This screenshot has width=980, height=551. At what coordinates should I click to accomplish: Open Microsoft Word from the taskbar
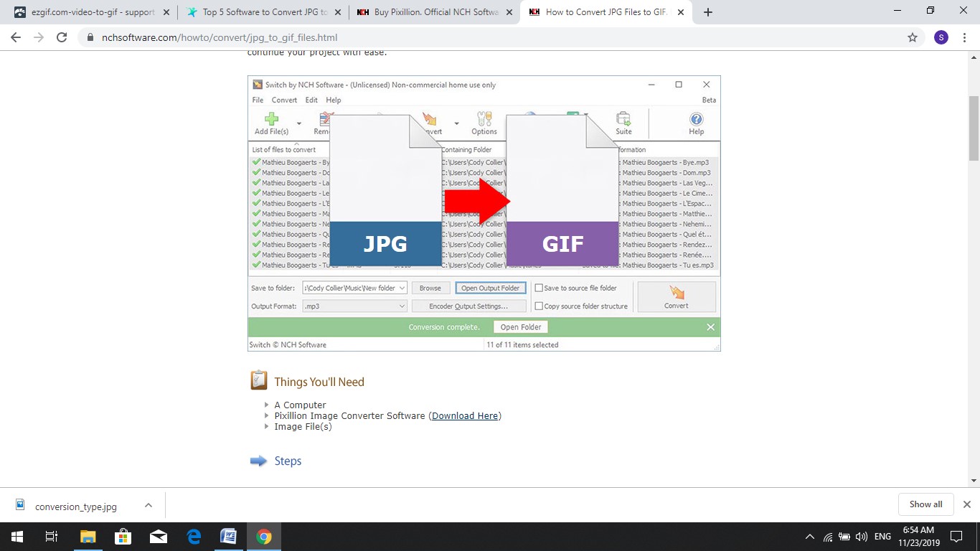point(228,537)
